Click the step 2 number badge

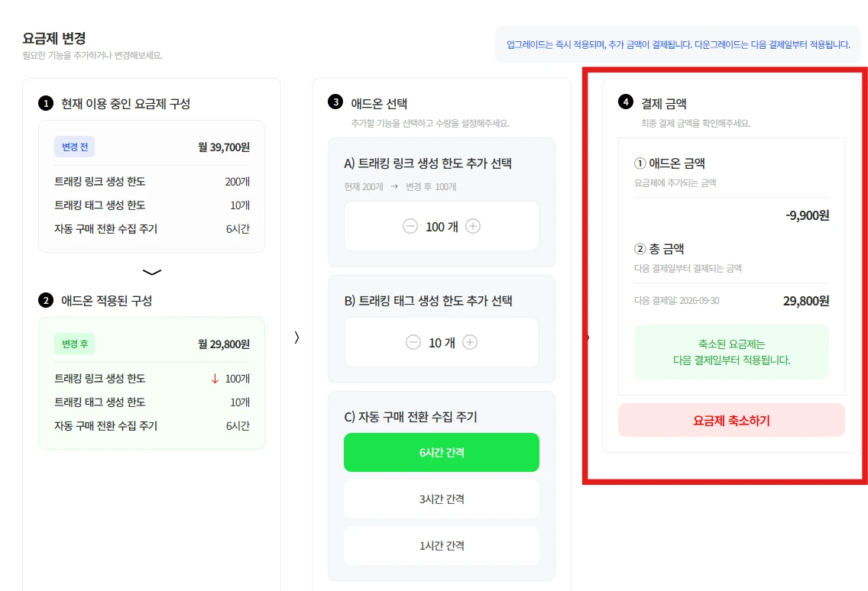46,301
